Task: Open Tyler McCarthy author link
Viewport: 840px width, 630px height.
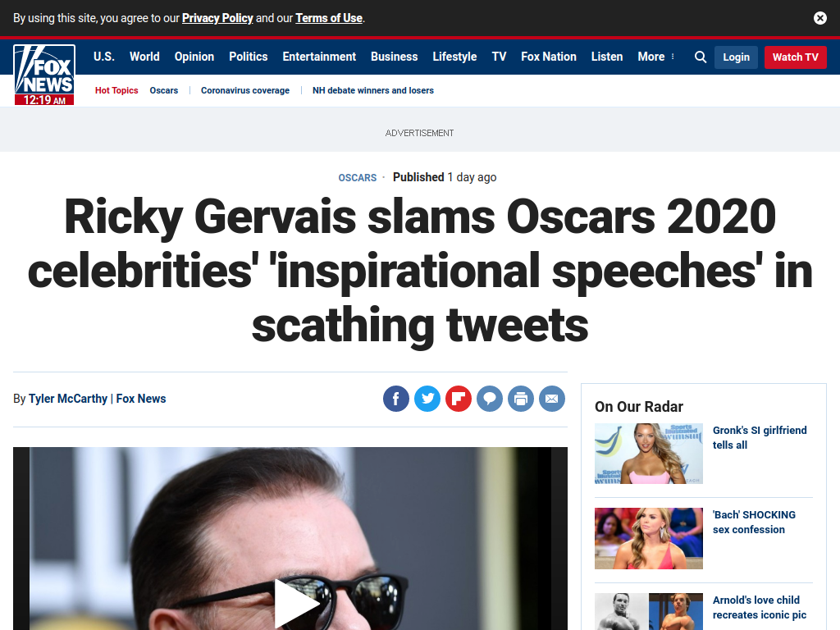Action: [x=68, y=399]
